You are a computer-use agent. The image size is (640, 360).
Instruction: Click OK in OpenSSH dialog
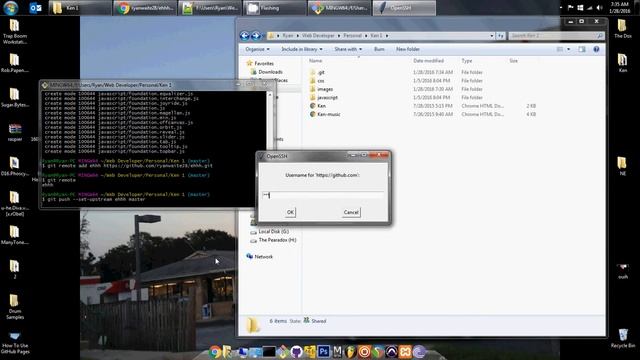pyautogui.click(x=290, y=212)
